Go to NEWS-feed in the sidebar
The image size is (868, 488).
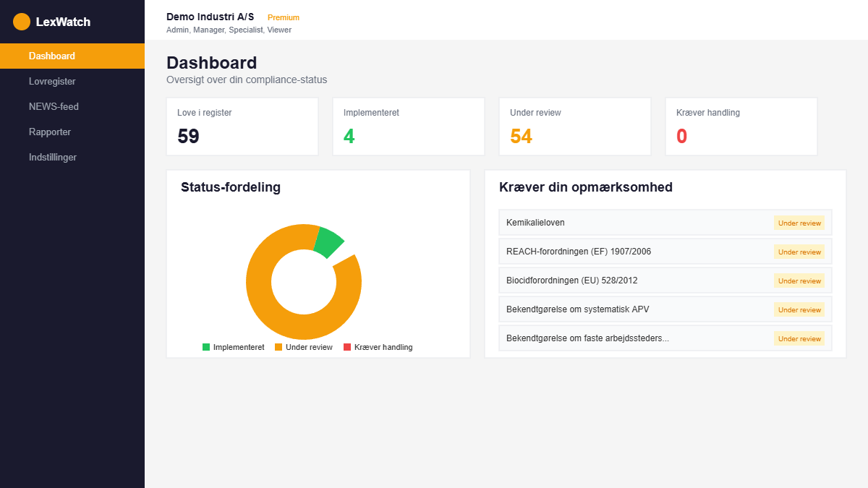pos(72,106)
